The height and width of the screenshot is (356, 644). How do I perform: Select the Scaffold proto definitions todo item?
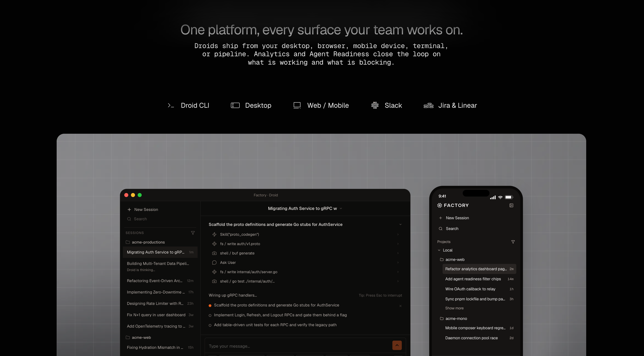[x=274, y=305]
